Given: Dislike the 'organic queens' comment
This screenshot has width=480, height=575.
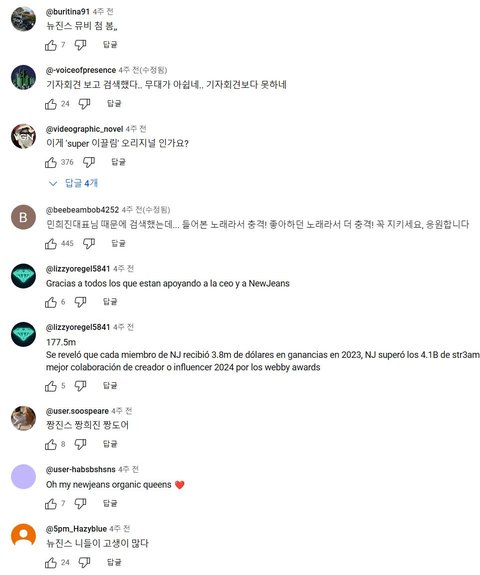Looking at the screenshot, I should [80, 503].
